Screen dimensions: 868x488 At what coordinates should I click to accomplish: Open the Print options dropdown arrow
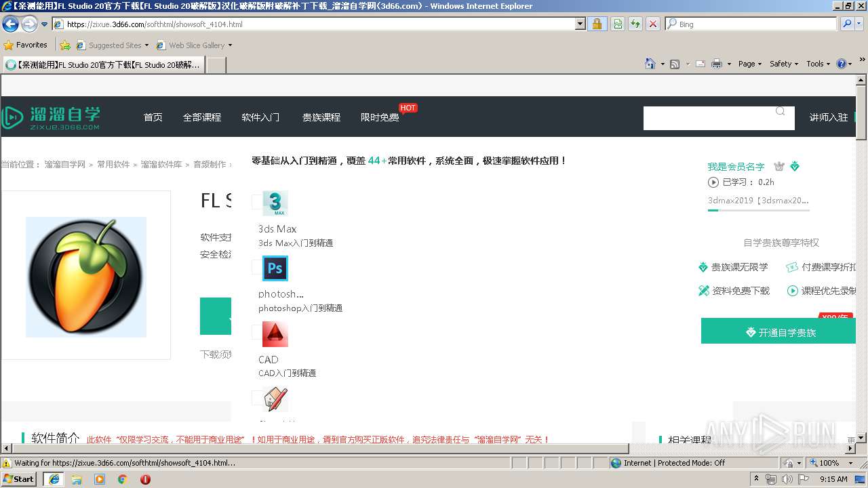click(x=729, y=64)
